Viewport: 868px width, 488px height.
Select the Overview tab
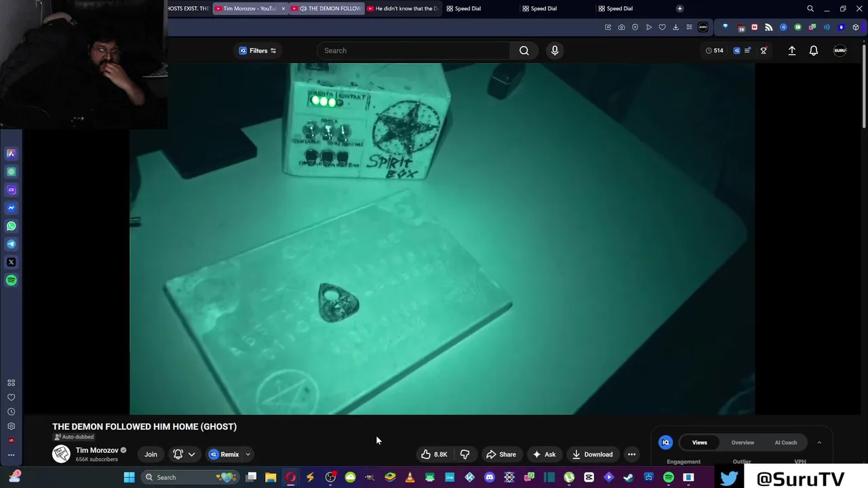point(743,443)
